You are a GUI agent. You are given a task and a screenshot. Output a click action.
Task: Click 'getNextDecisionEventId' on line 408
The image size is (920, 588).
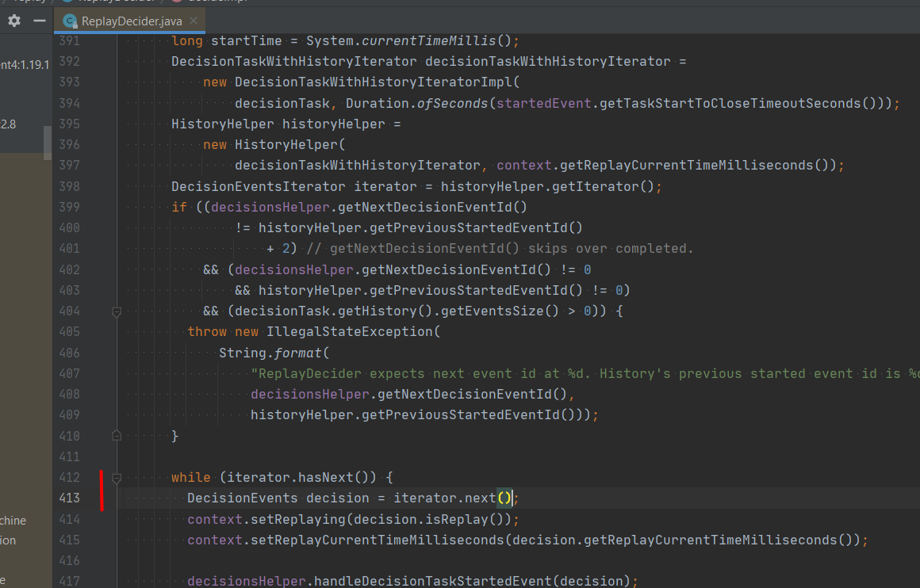464,395
